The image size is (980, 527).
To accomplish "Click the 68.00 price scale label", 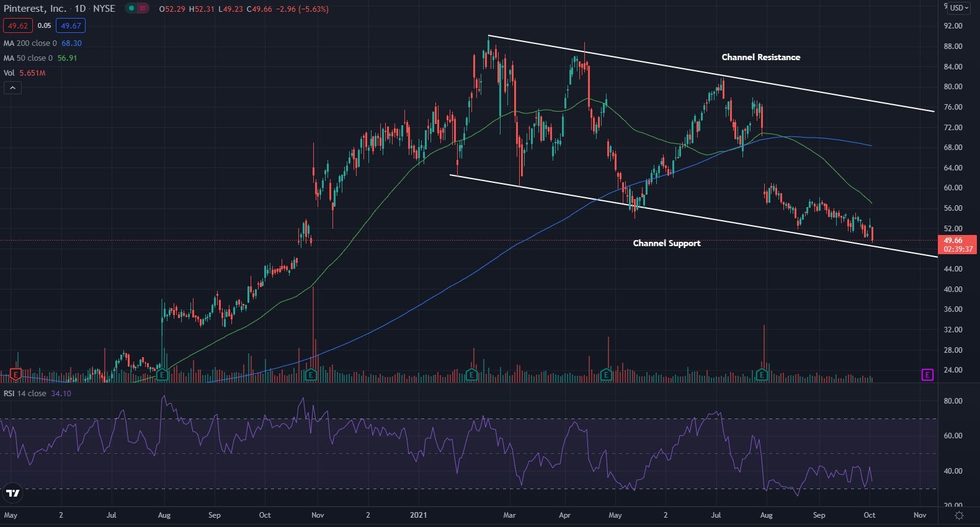I will pos(953,148).
